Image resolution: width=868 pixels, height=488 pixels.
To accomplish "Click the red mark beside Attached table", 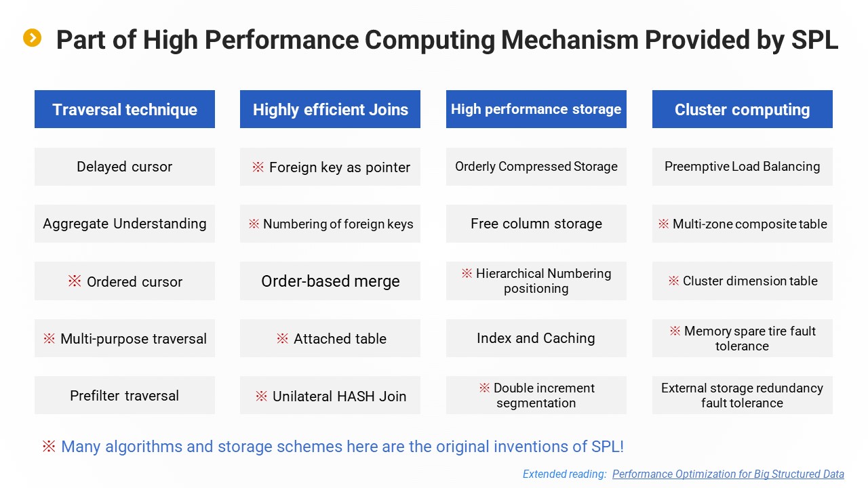I will click(282, 338).
